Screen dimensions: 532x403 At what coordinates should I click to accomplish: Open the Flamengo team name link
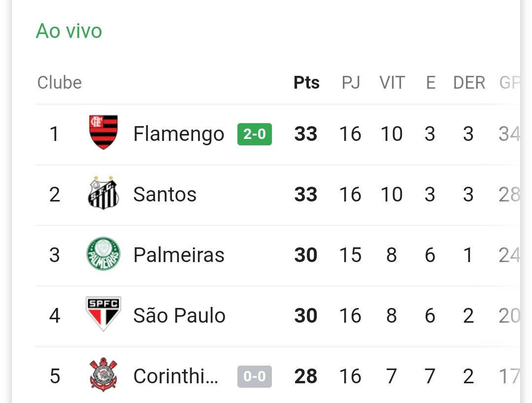(x=179, y=134)
